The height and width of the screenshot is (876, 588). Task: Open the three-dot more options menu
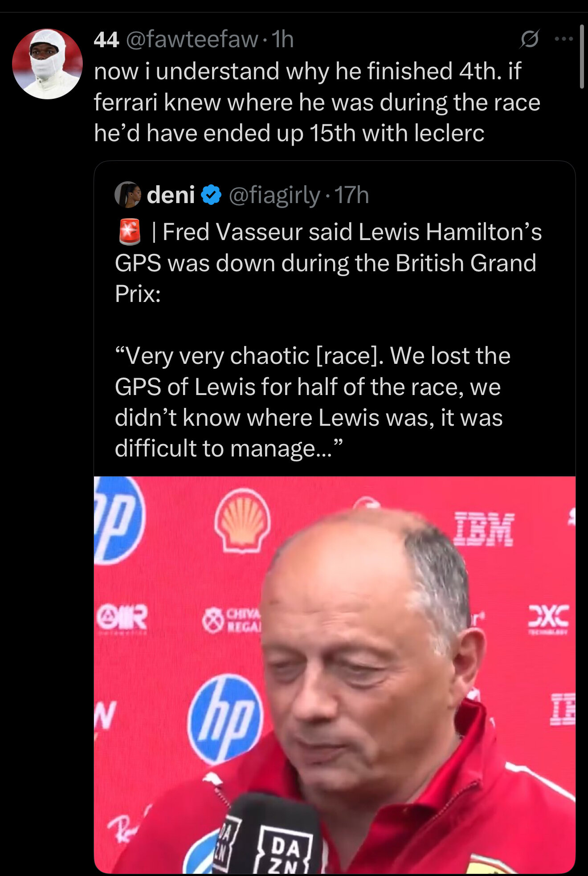(563, 39)
